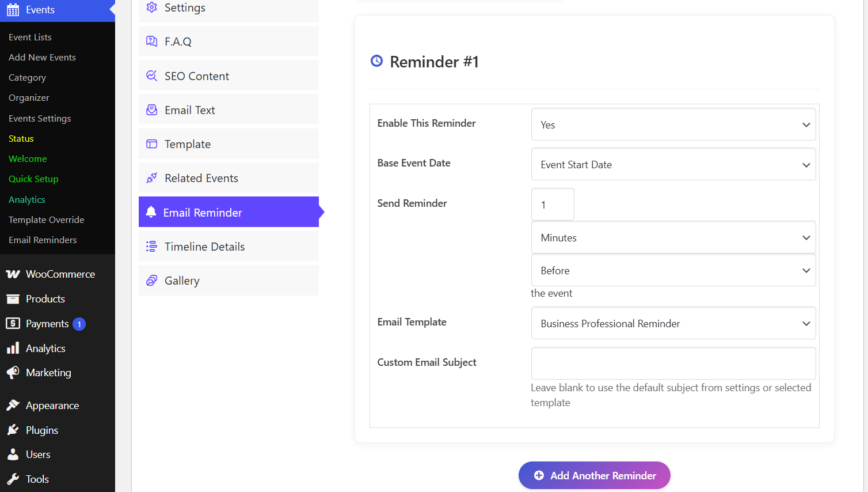This screenshot has height=492, width=868.
Task: Click the WooCommerce logo icon
Action: [x=13, y=274]
